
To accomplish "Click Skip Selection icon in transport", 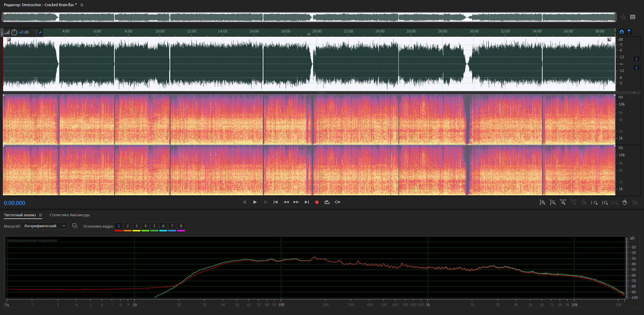I will (x=337, y=202).
